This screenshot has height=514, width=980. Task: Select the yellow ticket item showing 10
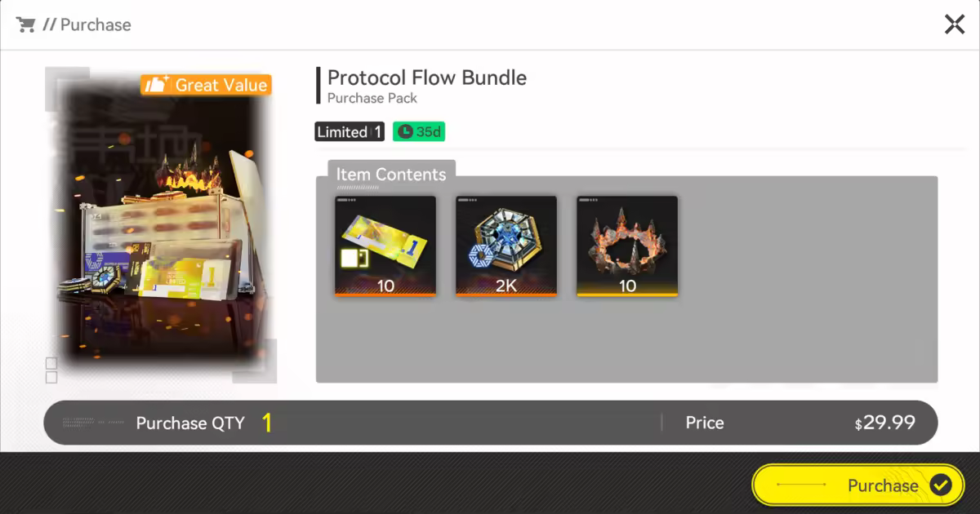tap(385, 246)
